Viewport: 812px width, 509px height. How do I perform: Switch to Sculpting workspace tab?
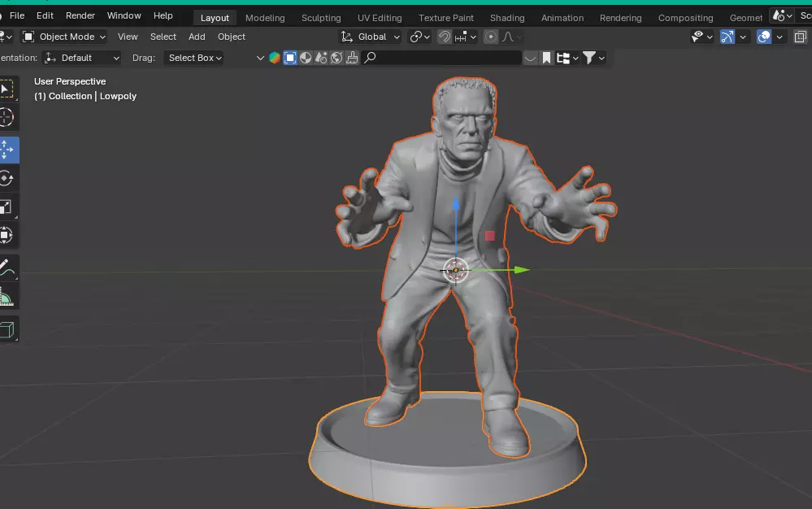click(321, 18)
